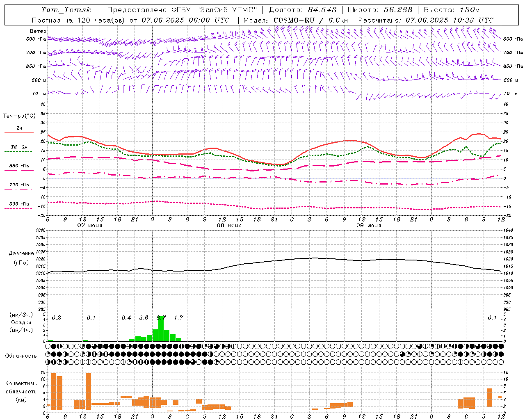Click the "Модель COSMO-RU / 6.6км" text
525x420 pixels.
296,20
